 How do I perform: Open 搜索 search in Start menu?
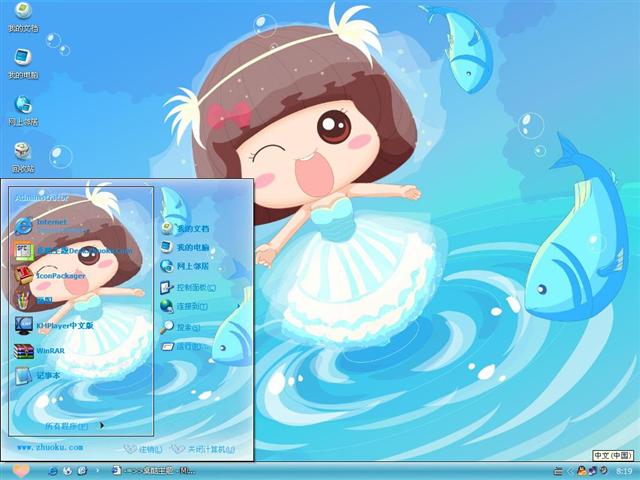pos(180,327)
